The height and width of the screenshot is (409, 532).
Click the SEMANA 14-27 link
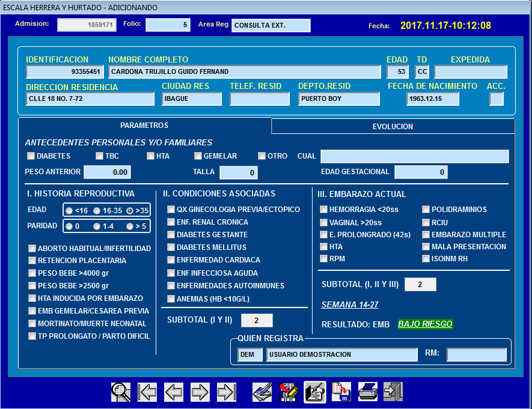pos(350,304)
